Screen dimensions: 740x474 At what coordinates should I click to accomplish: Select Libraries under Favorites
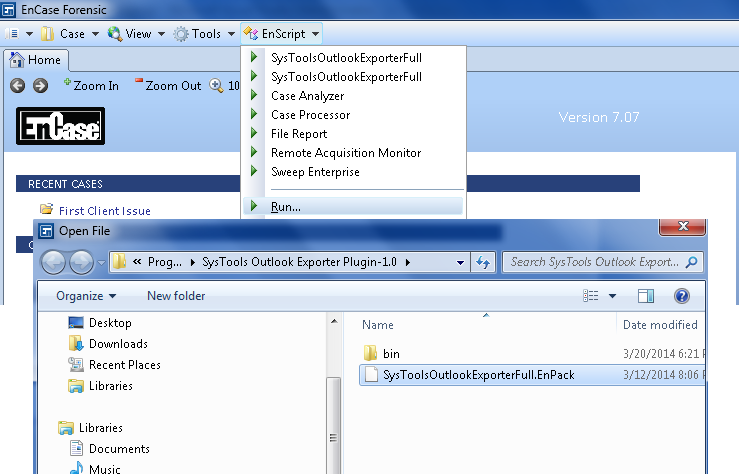110,386
